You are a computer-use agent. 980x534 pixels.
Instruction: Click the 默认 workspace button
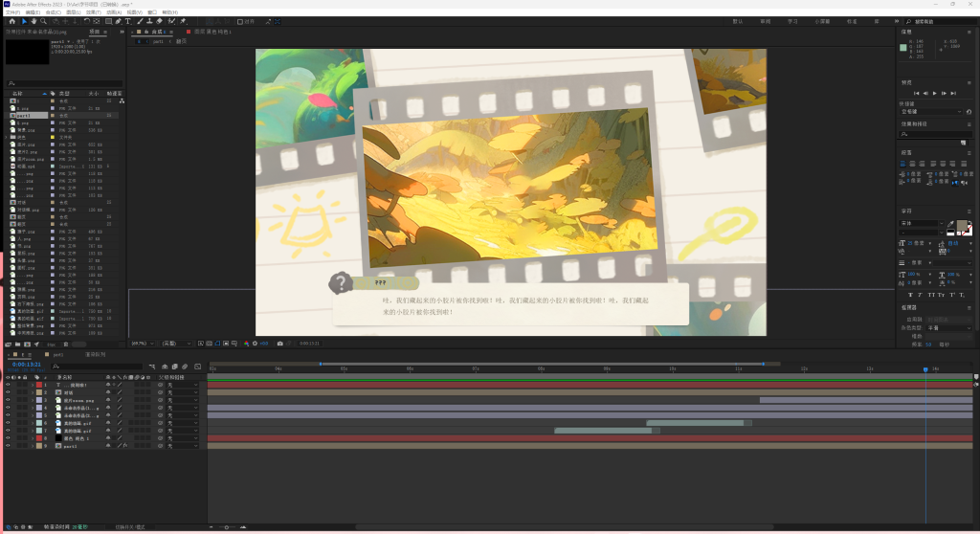(x=738, y=20)
